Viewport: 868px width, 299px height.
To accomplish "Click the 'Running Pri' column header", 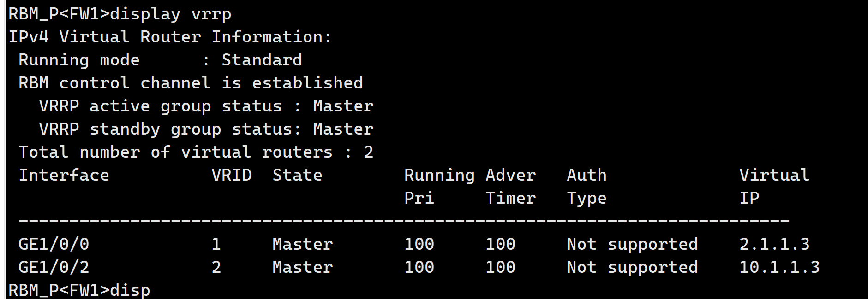I will 439,186.
